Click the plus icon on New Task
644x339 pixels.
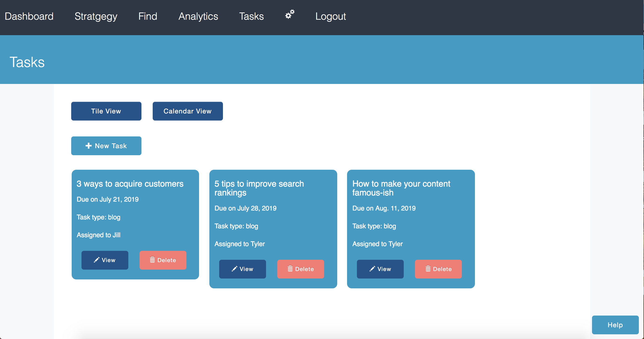tap(89, 146)
